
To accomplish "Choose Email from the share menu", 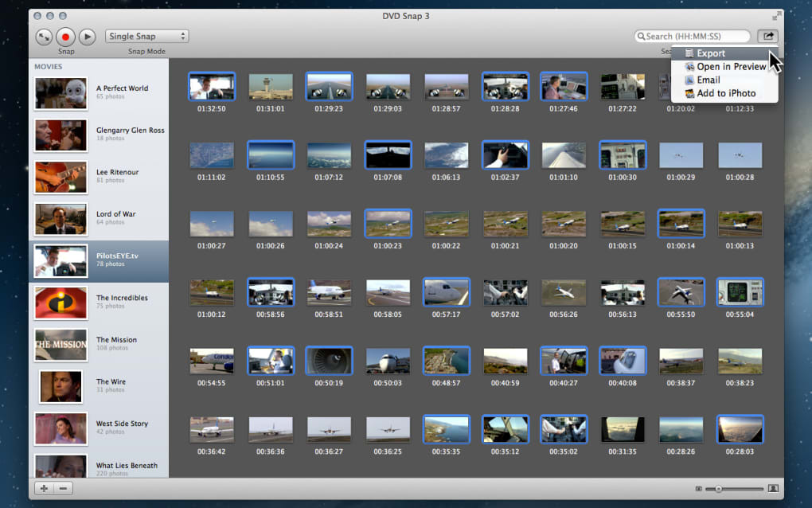I will point(708,80).
